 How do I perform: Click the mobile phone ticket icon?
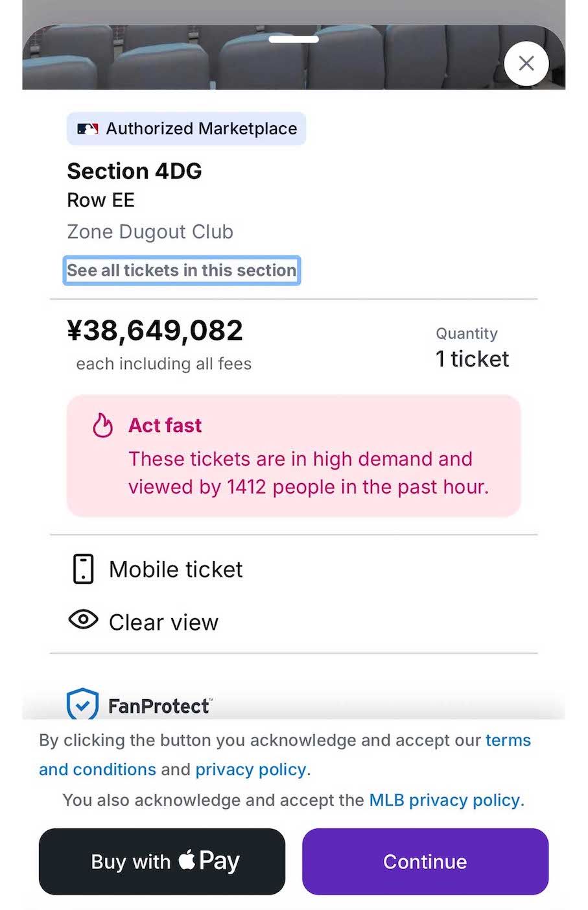83,569
